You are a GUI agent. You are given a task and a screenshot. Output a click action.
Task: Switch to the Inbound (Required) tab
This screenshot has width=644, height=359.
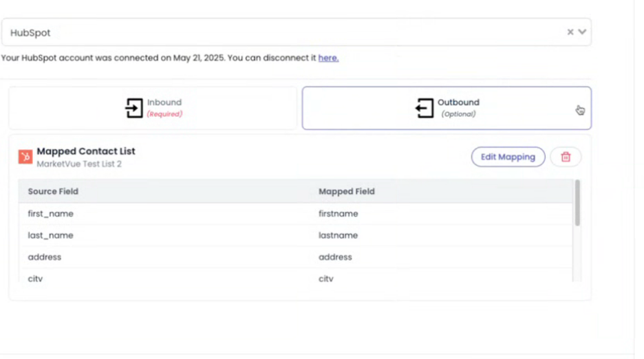(x=153, y=108)
